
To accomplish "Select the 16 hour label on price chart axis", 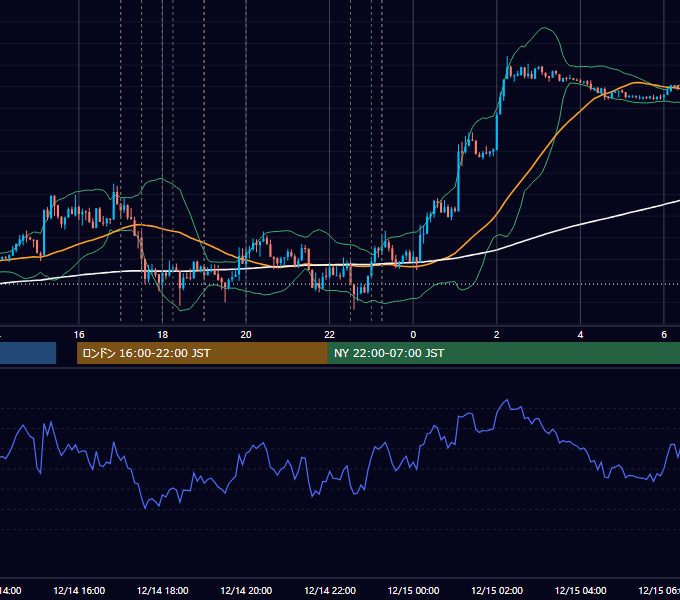I will pos(79,335).
